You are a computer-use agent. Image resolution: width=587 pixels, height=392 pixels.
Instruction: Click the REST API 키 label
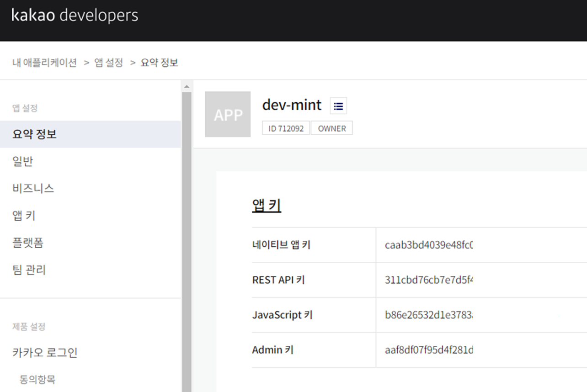coord(278,280)
